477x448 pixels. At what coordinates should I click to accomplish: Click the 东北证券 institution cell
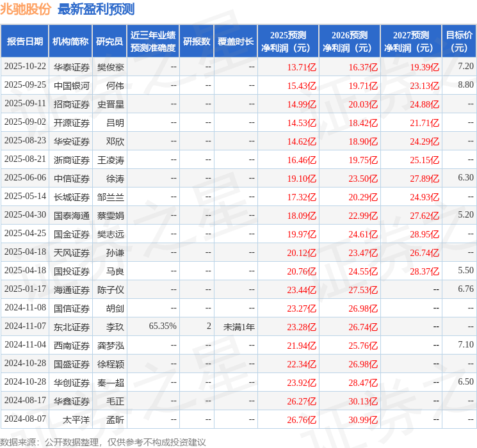(72, 327)
